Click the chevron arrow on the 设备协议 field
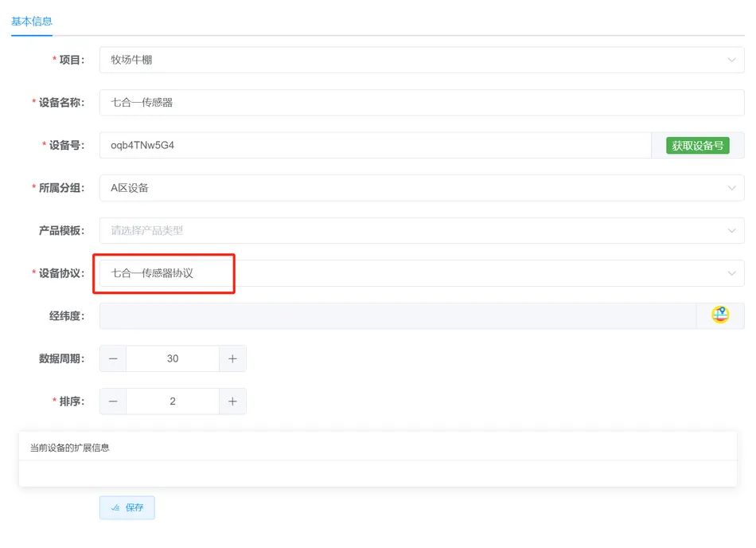Image resolution: width=756 pixels, height=548 pixels. tap(731, 273)
